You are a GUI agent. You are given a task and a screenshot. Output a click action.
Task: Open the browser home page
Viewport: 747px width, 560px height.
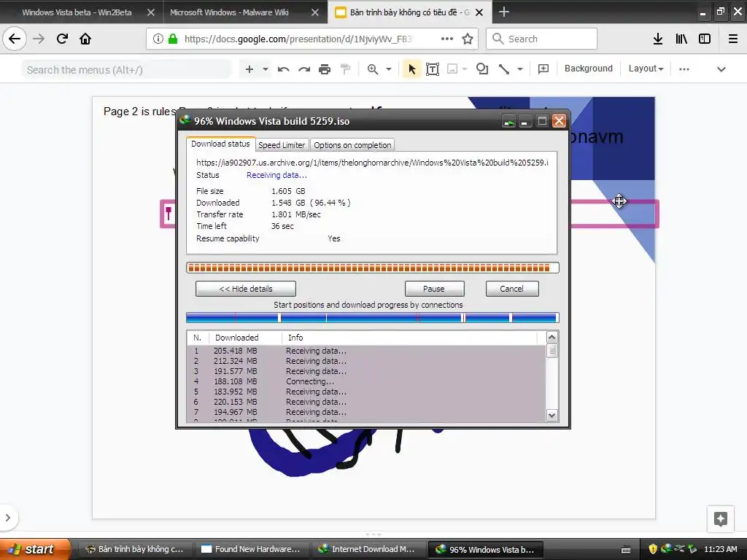(x=85, y=39)
